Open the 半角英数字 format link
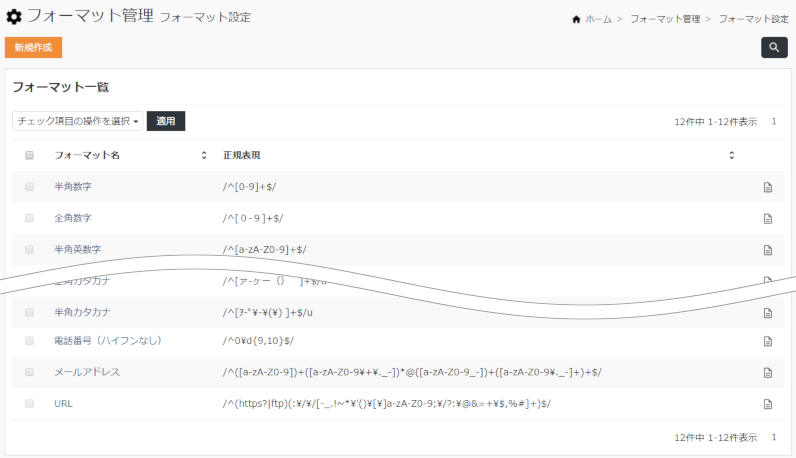 pos(78,250)
